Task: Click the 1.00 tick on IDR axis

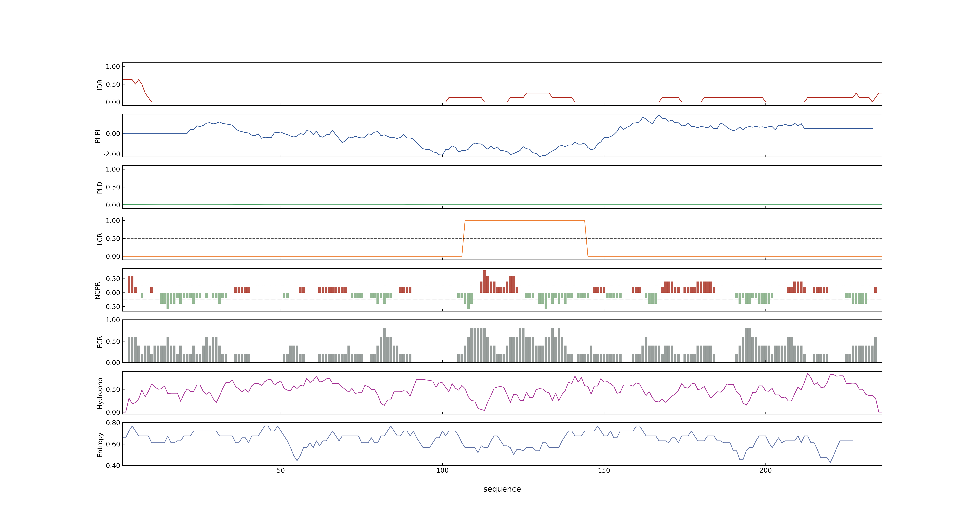Action: (x=113, y=67)
